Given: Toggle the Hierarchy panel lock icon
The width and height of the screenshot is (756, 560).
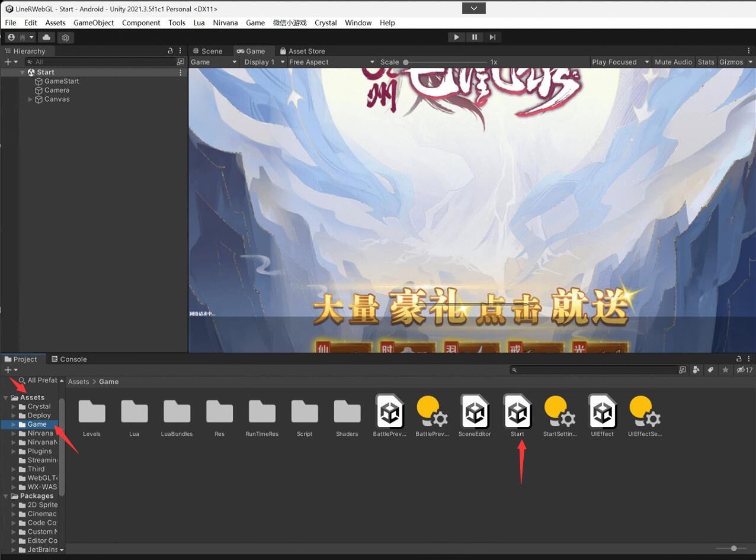Looking at the screenshot, I should (x=171, y=51).
